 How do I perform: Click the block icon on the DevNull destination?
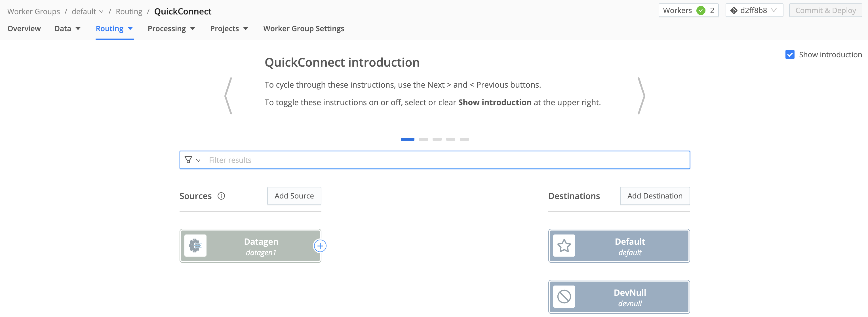click(564, 297)
